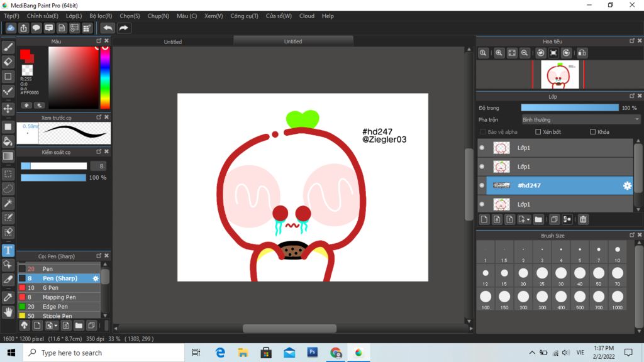
Task: Expand the add-layer dropdown arrow in layer panel
Action: pos(528,219)
